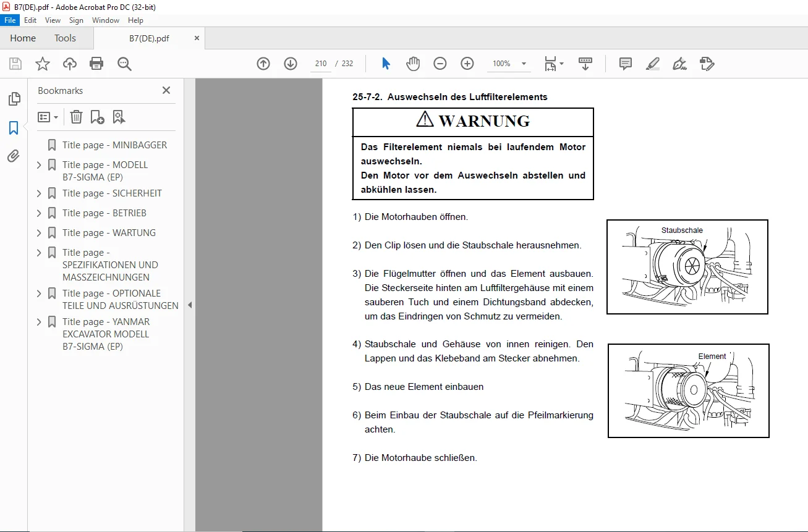808x532 pixels.
Task: Expand the MODELL B7-SIGMA (EP) bookmark
Action: (39, 165)
